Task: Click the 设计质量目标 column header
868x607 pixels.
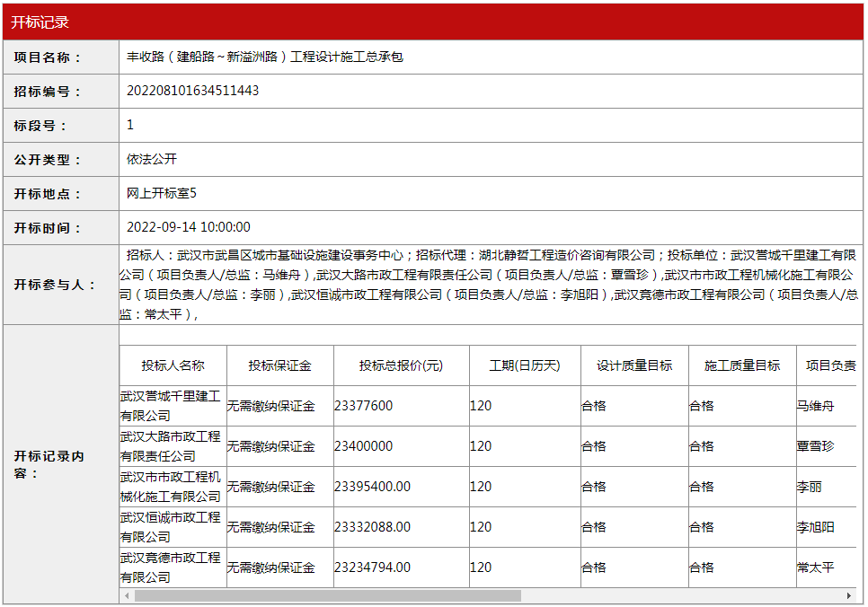Action: pyautogui.click(x=634, y=365)
